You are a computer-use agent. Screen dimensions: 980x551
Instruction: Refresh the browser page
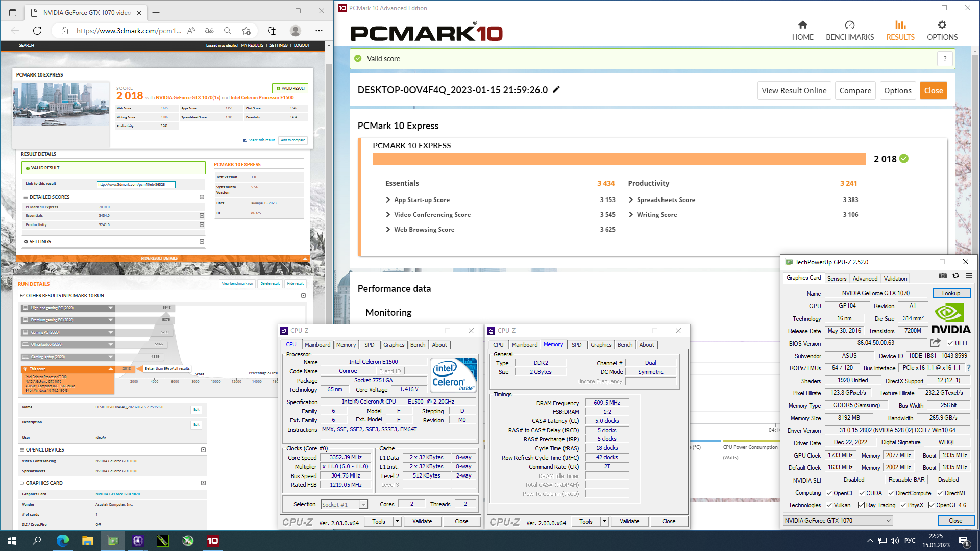pos(37,31)
